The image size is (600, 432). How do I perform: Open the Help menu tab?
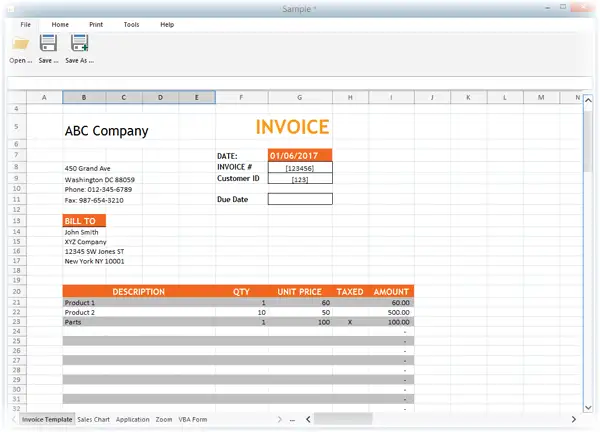click(167, 24)
